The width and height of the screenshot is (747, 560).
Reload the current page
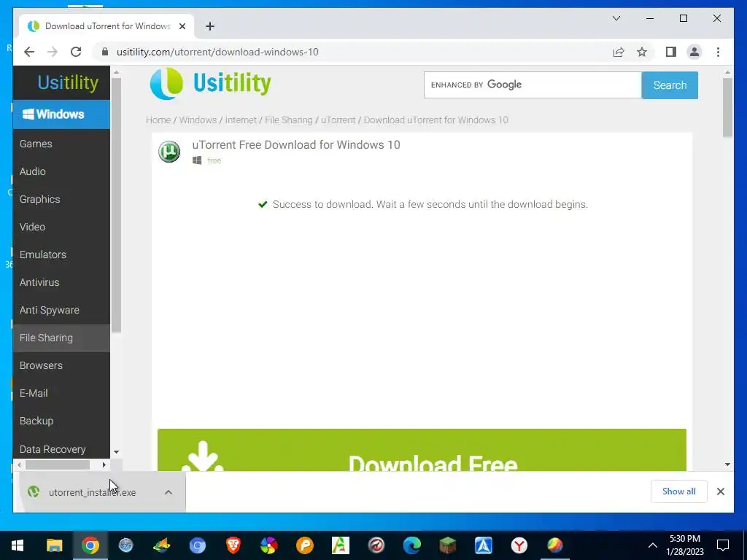click(x=76, y=52)
